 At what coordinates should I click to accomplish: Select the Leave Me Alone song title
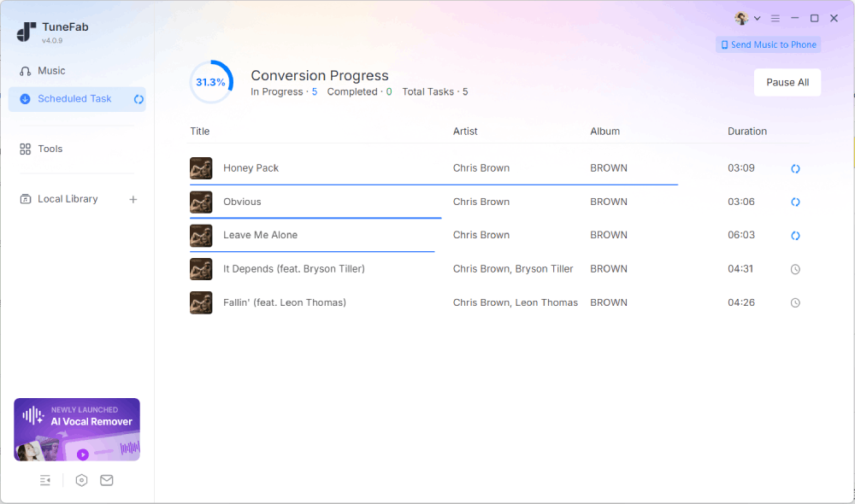click(x=260, y=235)
